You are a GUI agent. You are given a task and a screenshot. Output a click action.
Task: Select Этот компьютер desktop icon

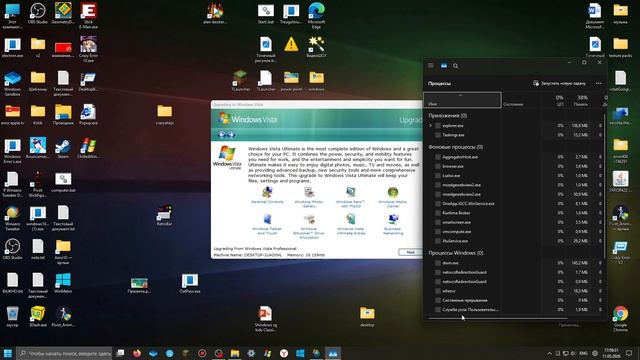click(x=12, y=16)
